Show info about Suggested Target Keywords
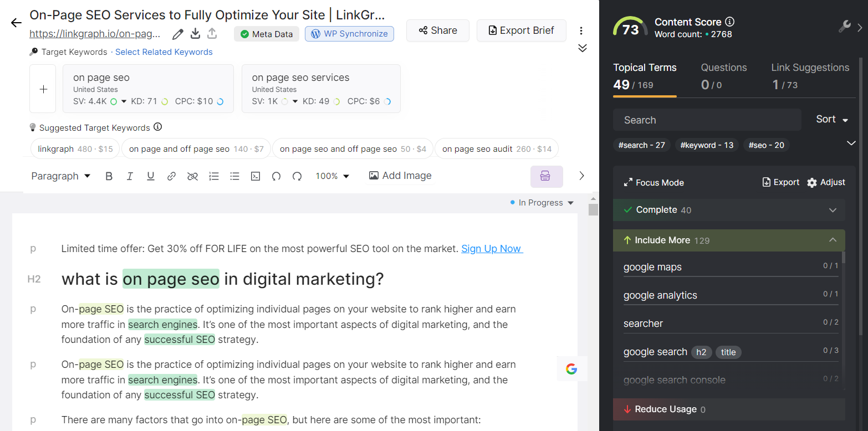The height and width of the screenshot is (431, 868). click(158, 127)
